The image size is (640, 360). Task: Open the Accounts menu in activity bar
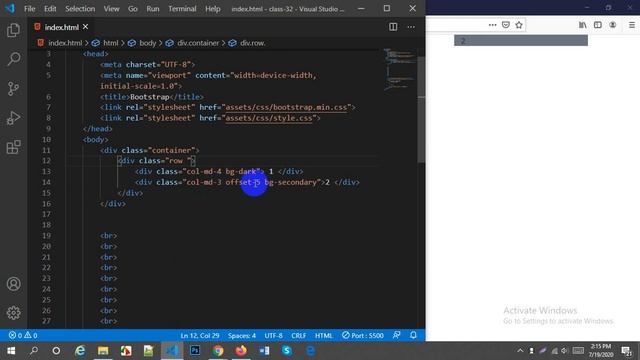coord(13,284)
